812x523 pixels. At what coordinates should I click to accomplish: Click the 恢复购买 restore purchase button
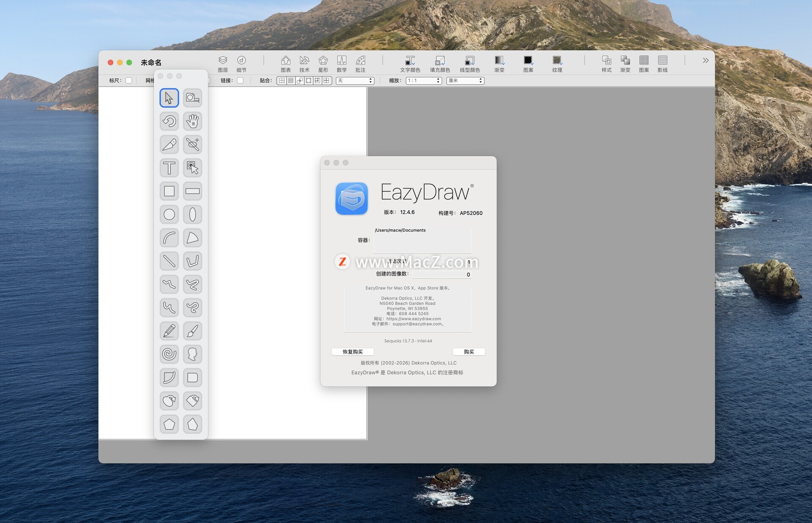tap(353, 352)
